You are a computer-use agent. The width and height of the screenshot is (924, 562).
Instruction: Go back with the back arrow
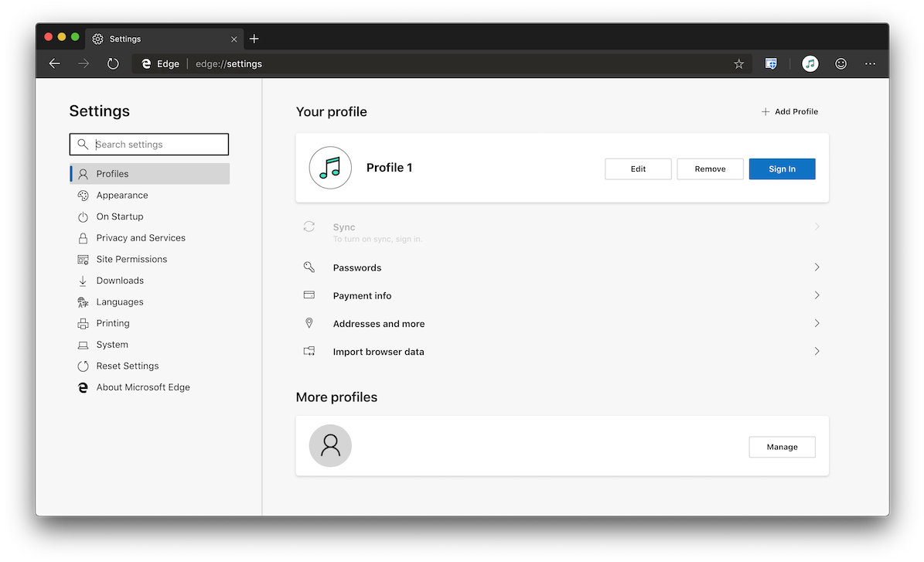click(x=55, y=63)
